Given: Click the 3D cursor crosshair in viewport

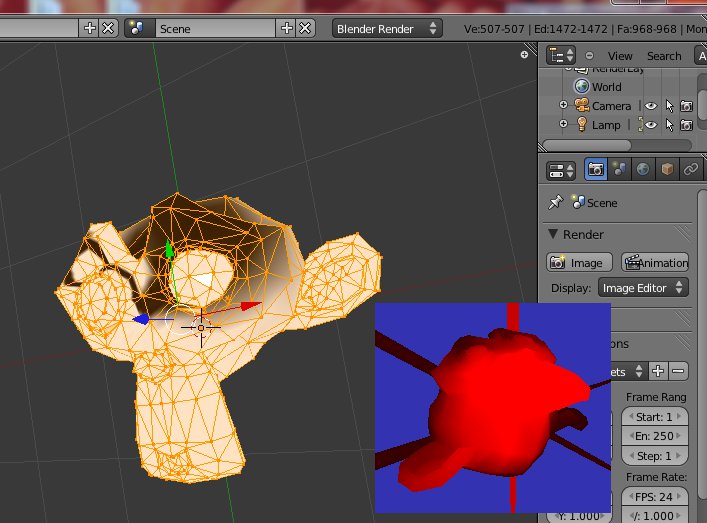Looking at the screenshot, I should [x=201, y=328].
